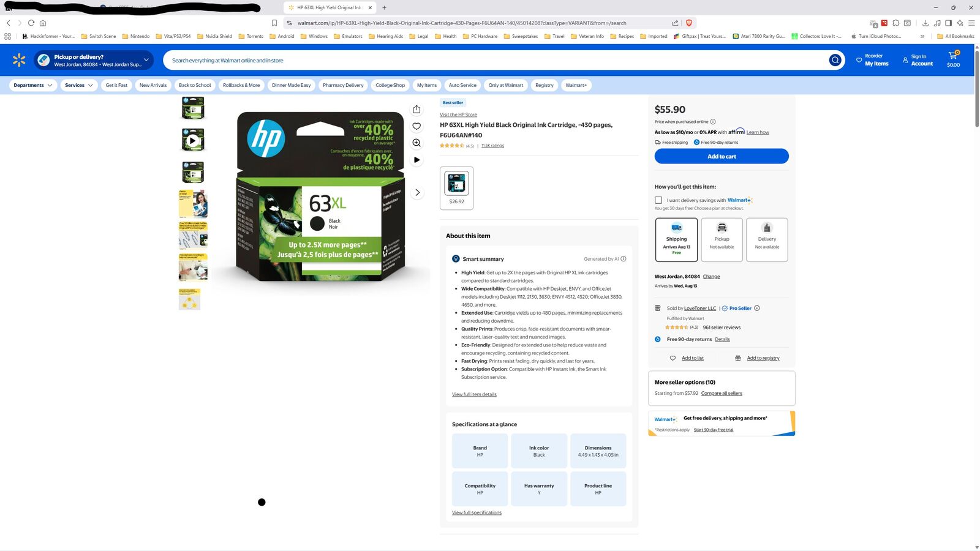The image size is (980, 551).
Task: Click the heart favorite icon on product image
Action: pos(417,126)
